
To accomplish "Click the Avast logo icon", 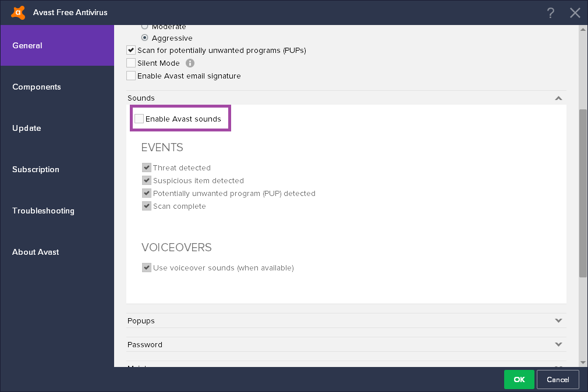I will click(18, 12).
